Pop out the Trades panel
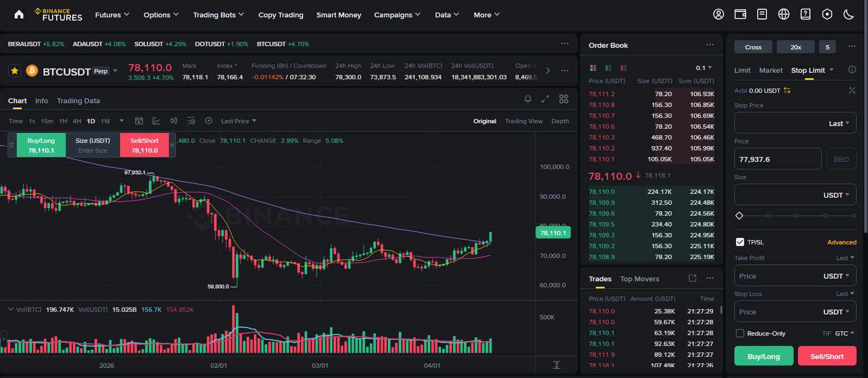 (x=693, y=278)
